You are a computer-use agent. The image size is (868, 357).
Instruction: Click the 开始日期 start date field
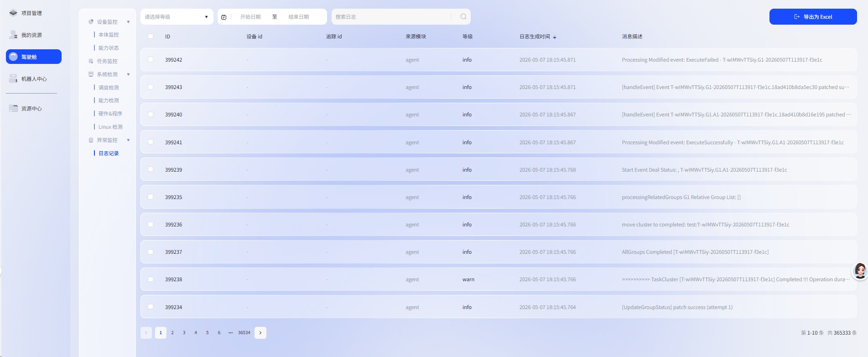point(250,16)
